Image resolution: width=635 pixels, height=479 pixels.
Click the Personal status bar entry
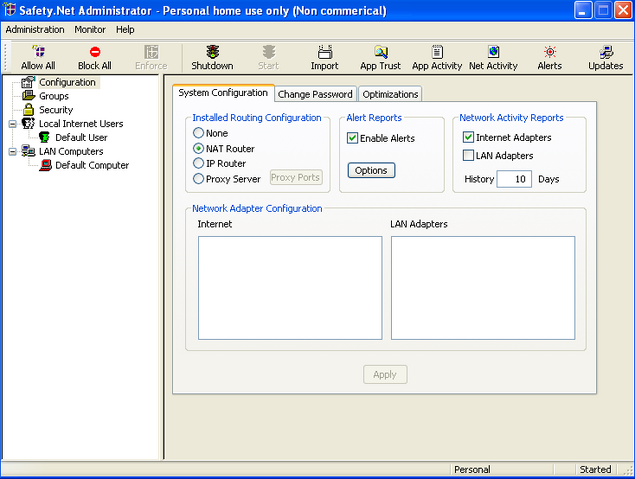472,469
